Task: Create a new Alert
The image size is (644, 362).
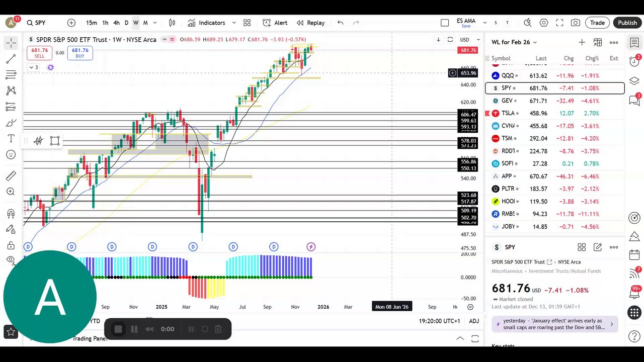Action: (x=275, y=23)
